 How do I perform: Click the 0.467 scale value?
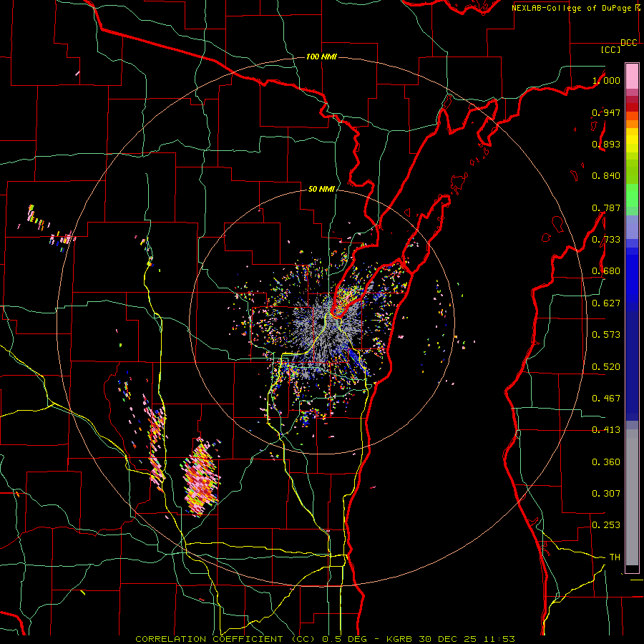pyautogui.click(x=606, y=399)
